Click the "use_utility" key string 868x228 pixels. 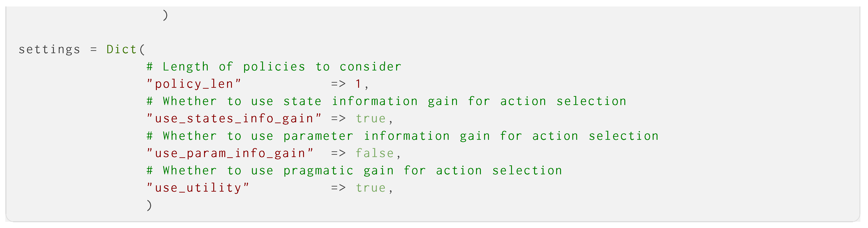(198, 188)
